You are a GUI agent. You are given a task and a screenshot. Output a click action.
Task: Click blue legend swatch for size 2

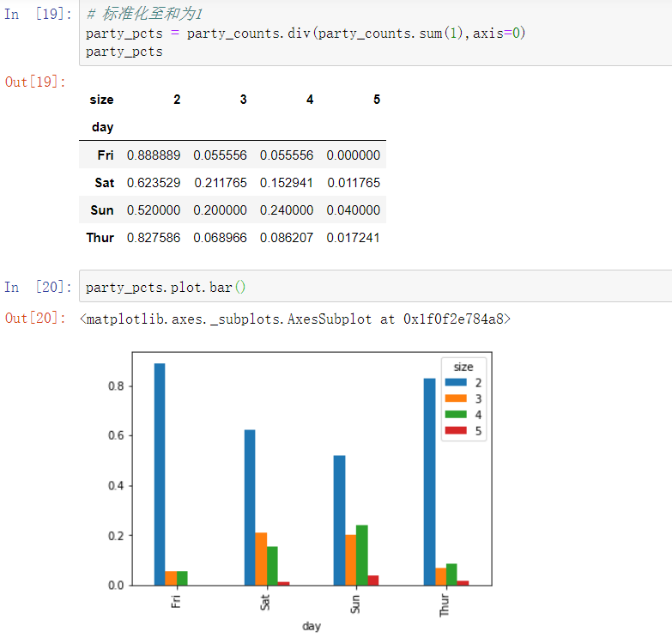[x=456, y=382]
